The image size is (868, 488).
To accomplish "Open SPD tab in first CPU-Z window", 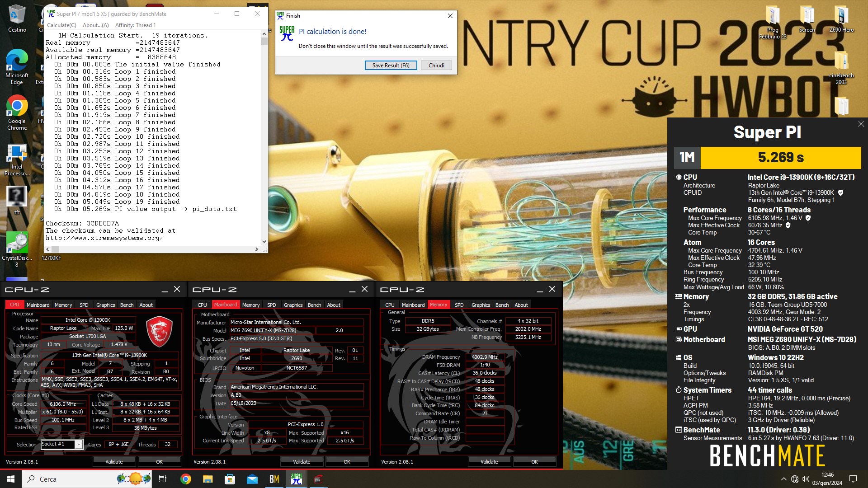I will [x=84, y=305].
